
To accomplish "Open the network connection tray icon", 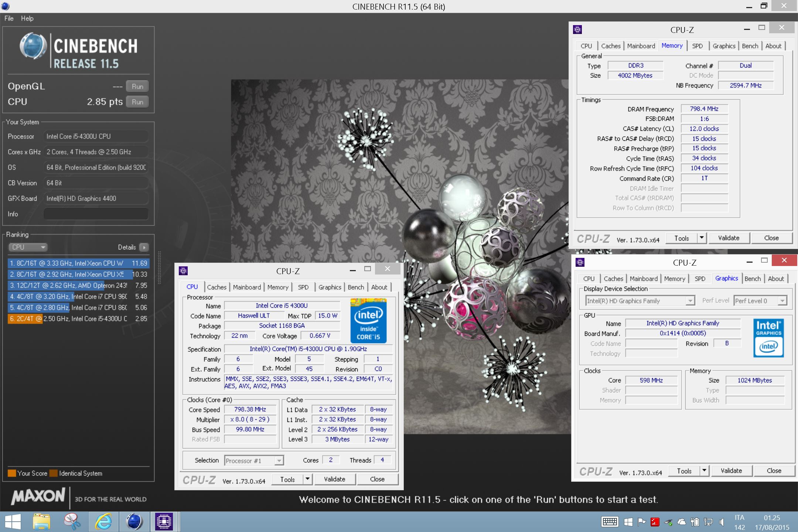I will coord(708,522).
